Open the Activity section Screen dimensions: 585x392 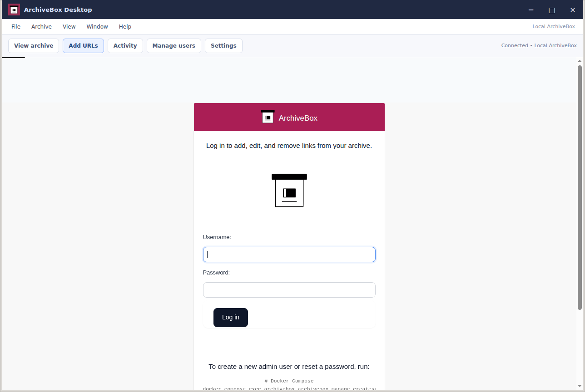(125, 46)
